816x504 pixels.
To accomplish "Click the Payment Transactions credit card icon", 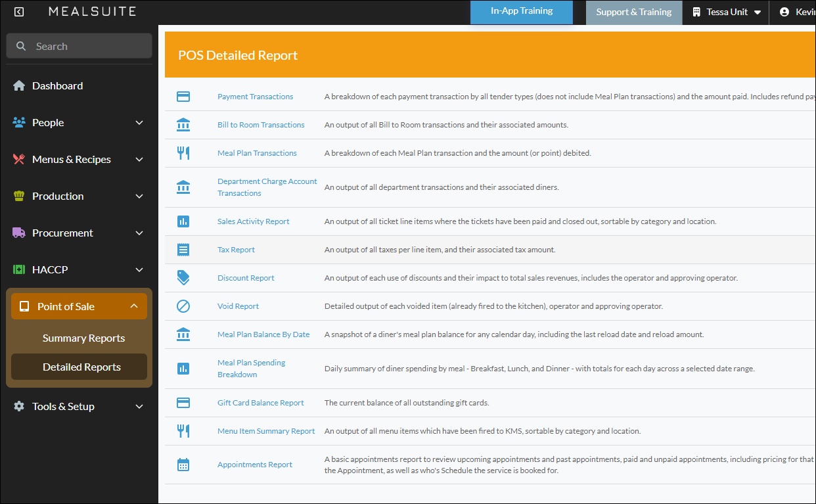I will pyautogui.click(x=183, y=97).
